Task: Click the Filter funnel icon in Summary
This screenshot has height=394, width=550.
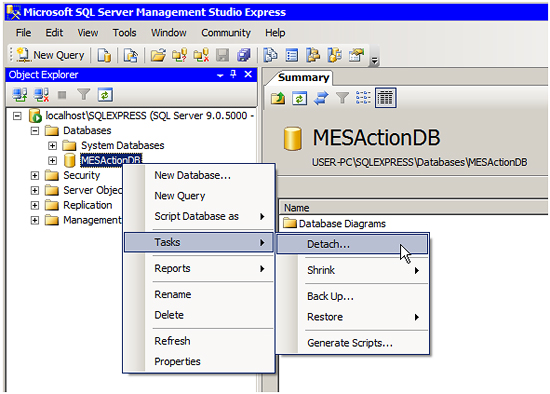Action: [342, 98]
